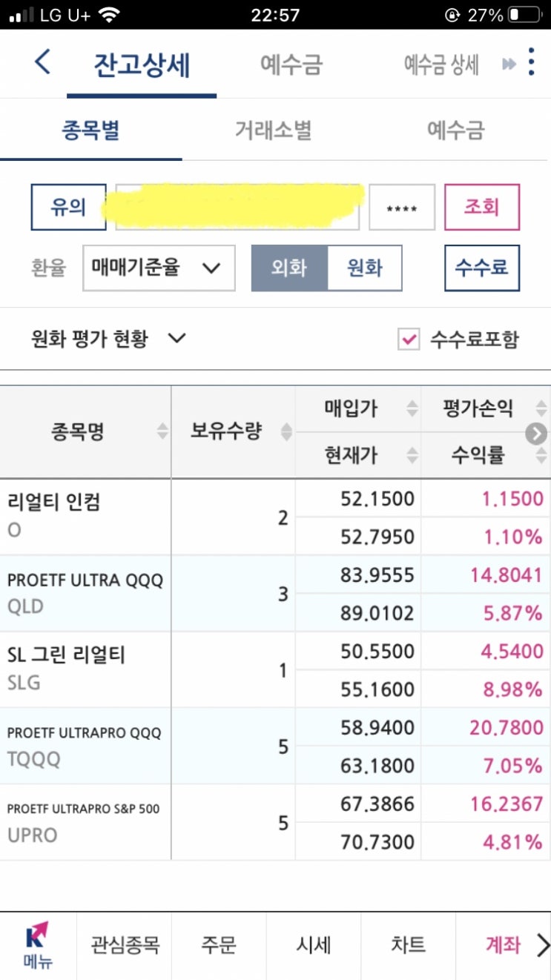Switch to the 거래소별 tab

[x=273, y=131]
